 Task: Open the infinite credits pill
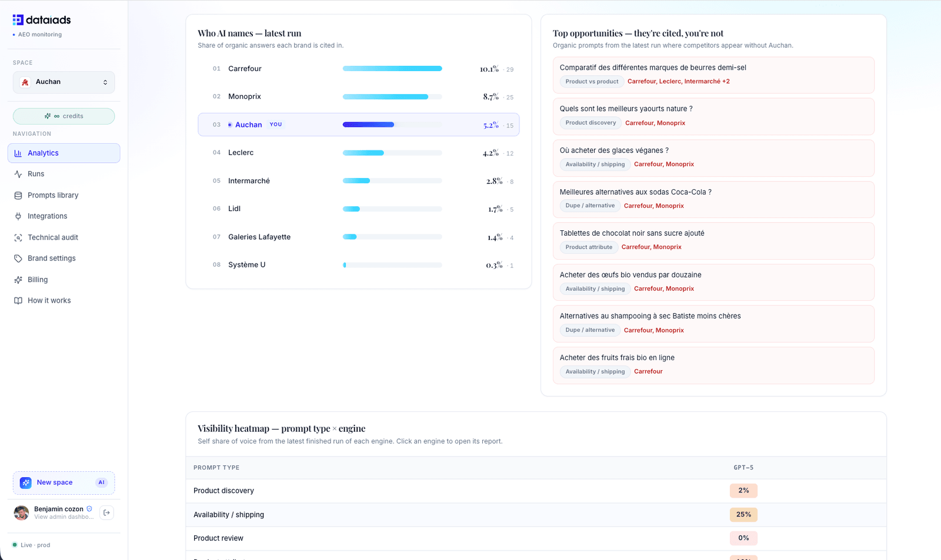click(x=64, y=116)
